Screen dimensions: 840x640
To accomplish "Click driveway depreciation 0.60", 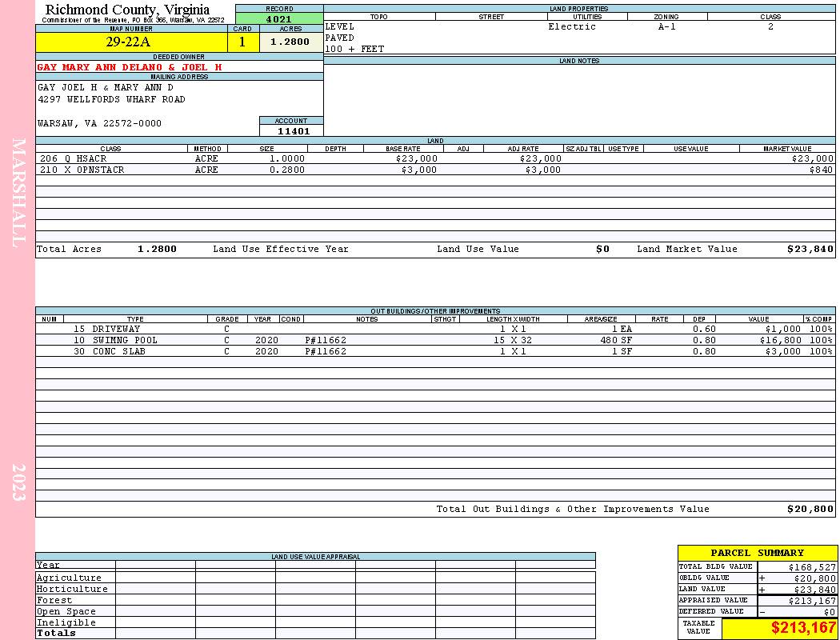I will click(704, 329).
